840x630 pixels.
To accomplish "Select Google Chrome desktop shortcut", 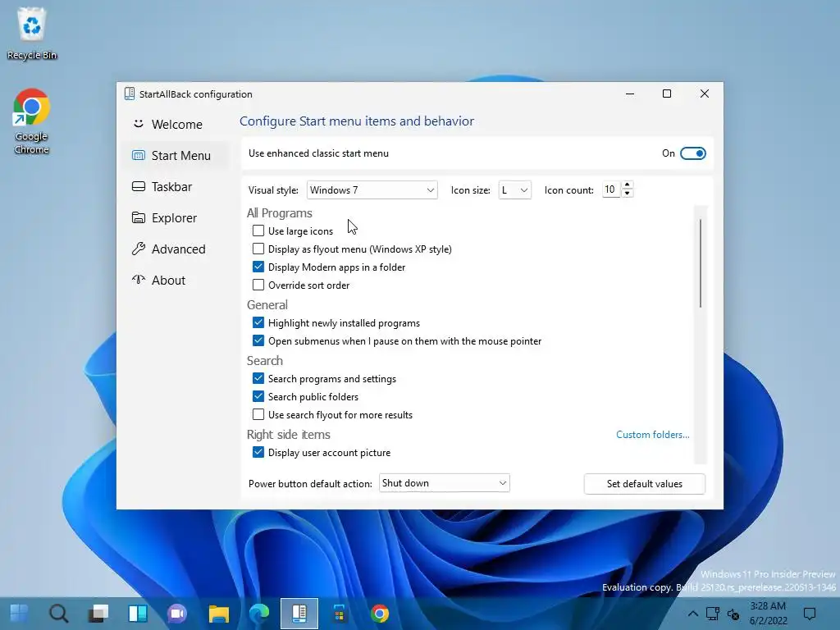I will tap(32, 121).
